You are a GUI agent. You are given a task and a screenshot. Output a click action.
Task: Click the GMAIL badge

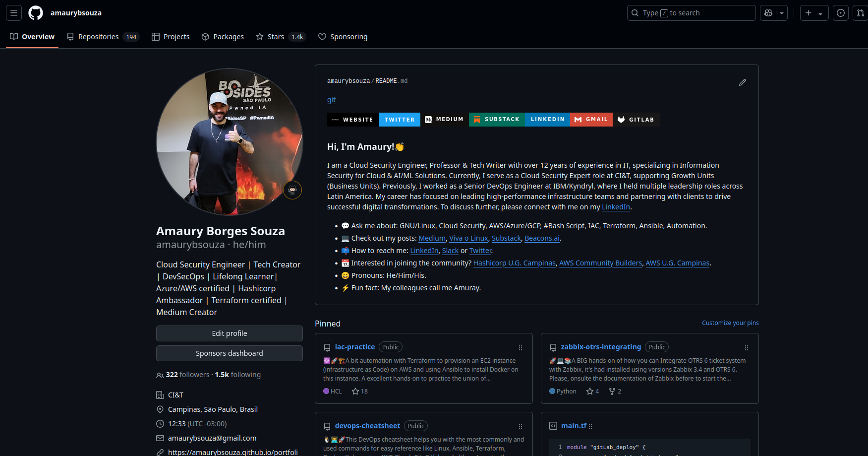591,120
